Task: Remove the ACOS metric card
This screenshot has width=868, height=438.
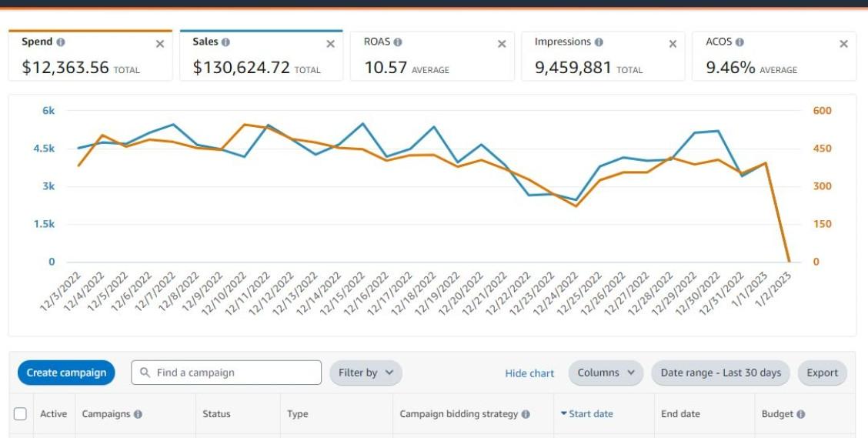Action: 843,44
